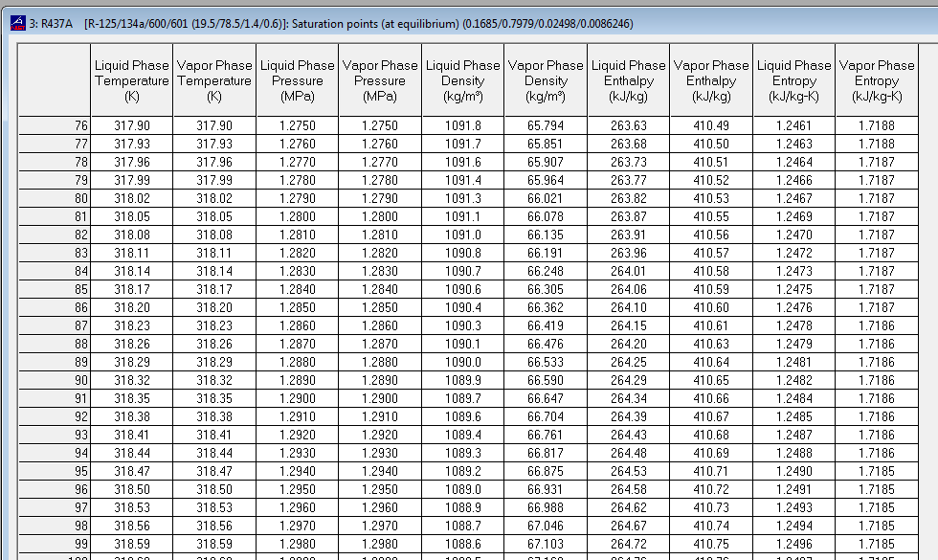Select the Vapor Phase Density column header
This screenshot has width=938, height=560.
tap(546, 81)
